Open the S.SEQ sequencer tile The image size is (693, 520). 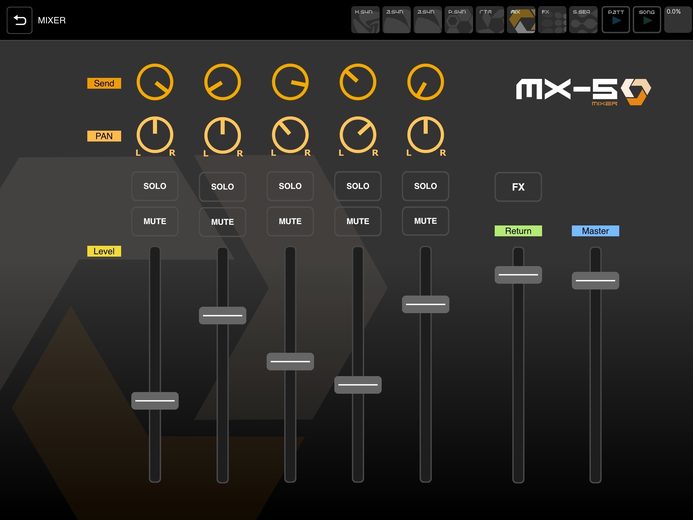[x=583, y=20]
